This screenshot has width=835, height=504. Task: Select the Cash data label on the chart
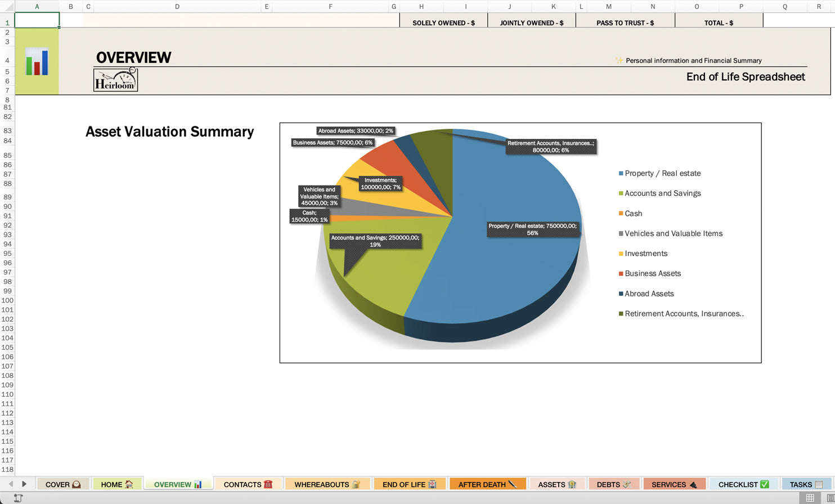[x=308, y=216]
